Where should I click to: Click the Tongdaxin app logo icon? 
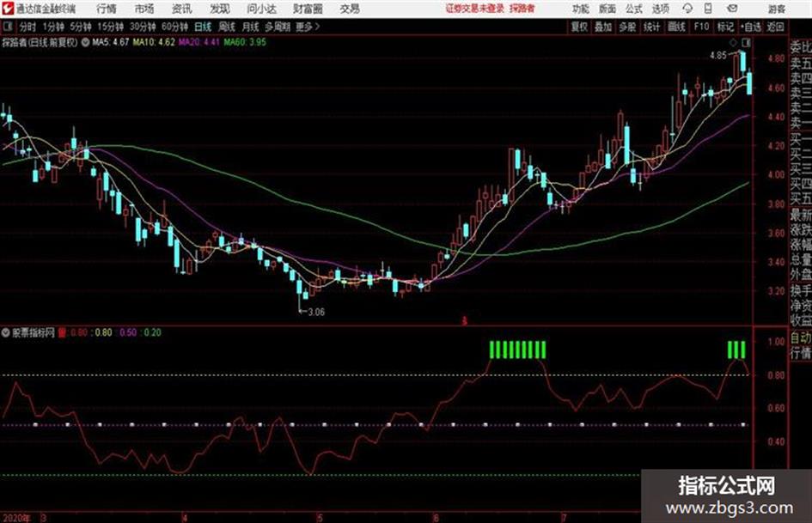(x=9, y=9)
